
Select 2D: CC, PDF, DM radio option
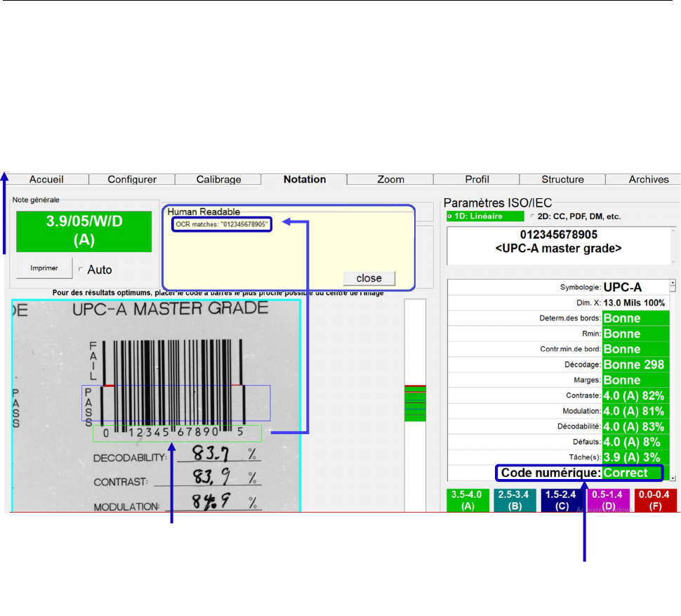[x=532, y=216]
